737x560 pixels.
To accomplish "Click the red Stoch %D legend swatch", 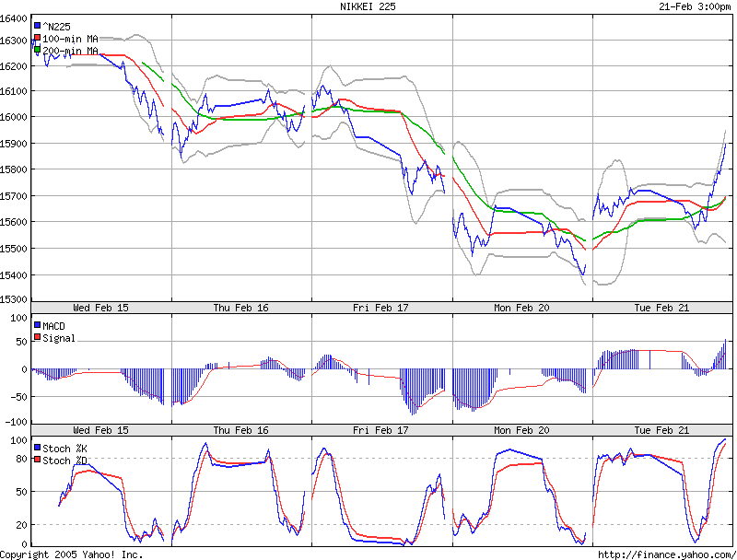I will click(x=37, y=460).
